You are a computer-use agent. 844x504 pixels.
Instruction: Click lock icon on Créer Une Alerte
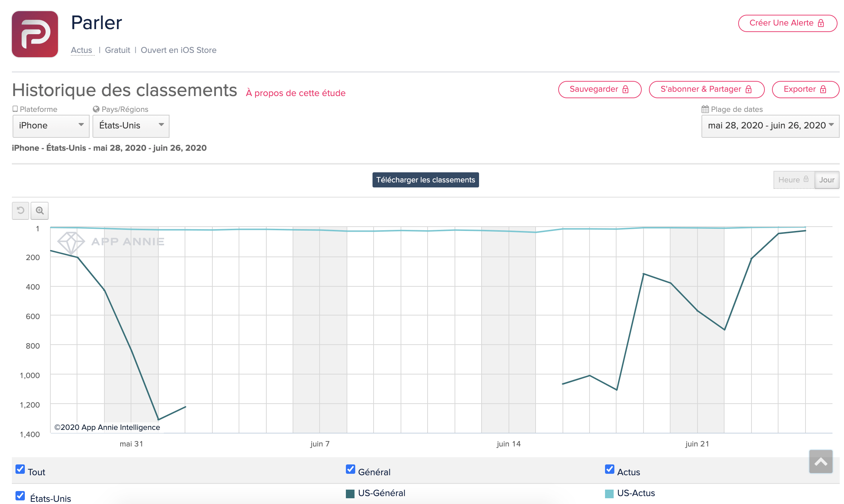point(821,23)
